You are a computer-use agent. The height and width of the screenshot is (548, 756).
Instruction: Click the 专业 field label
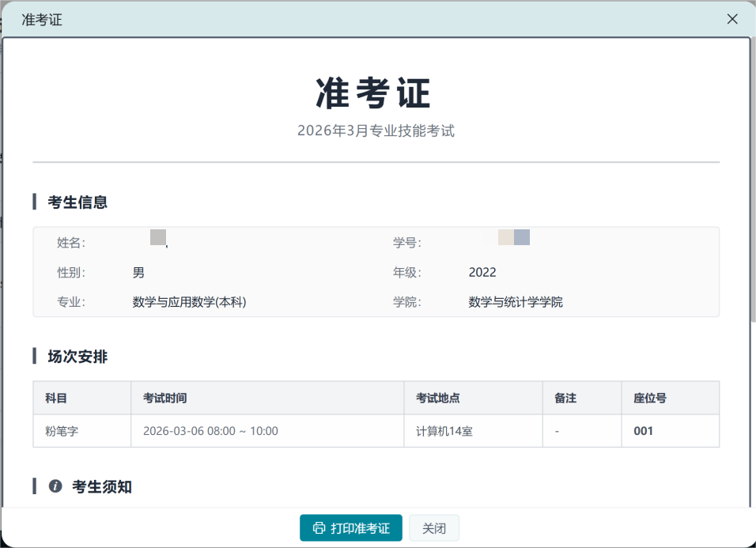71,302
